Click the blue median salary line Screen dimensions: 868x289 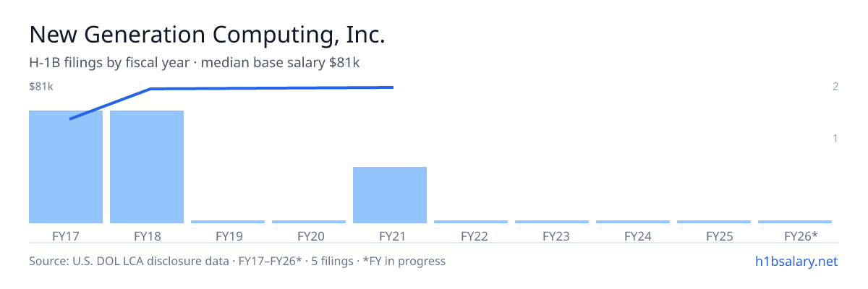[231, 88]
